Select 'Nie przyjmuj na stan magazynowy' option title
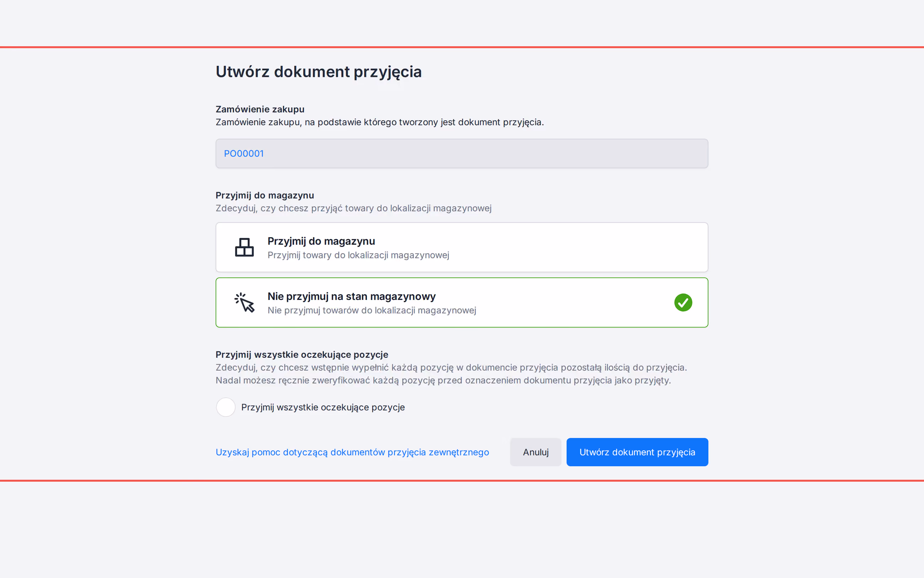The width and height of the screenshot is (924, 578). pyautogui.click(x=352, y=296)
